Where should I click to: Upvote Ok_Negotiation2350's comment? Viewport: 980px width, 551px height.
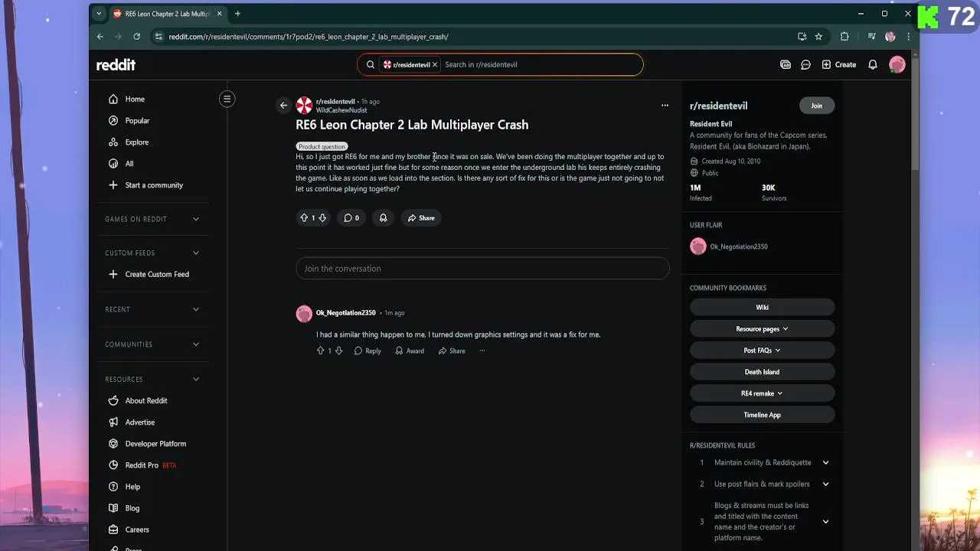click(x=320, y=350)
